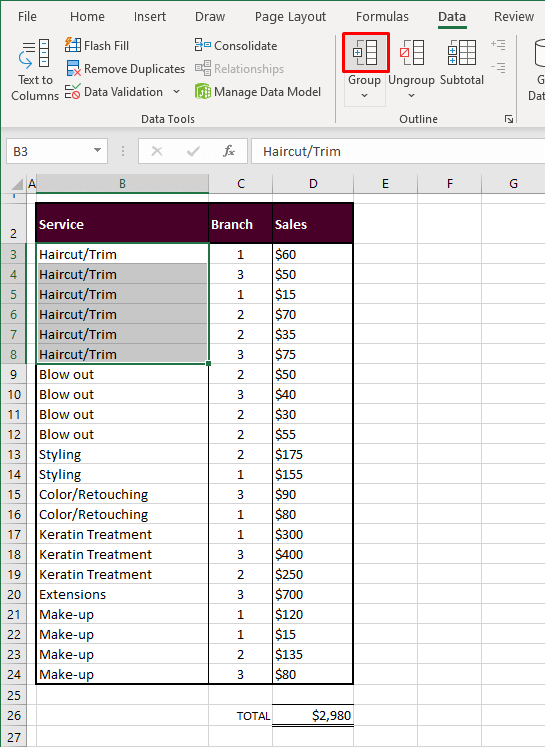Screen dimensions: 545x747
Task: Click the $250 sales cell
Action: tap(313, 575)
